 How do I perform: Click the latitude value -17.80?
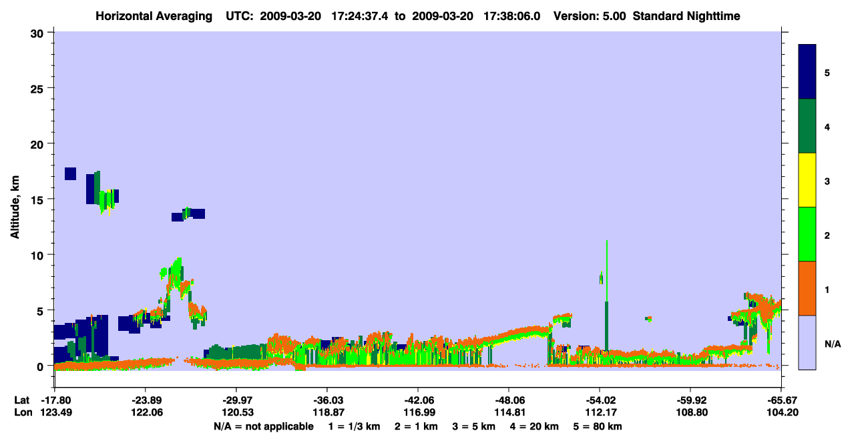click(x=55, y=401)
